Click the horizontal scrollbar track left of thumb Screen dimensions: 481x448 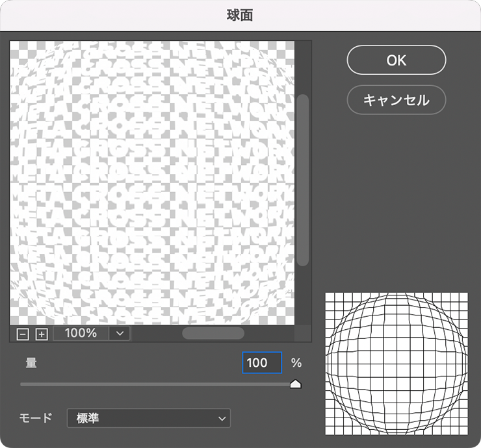(x=156, y=333)
